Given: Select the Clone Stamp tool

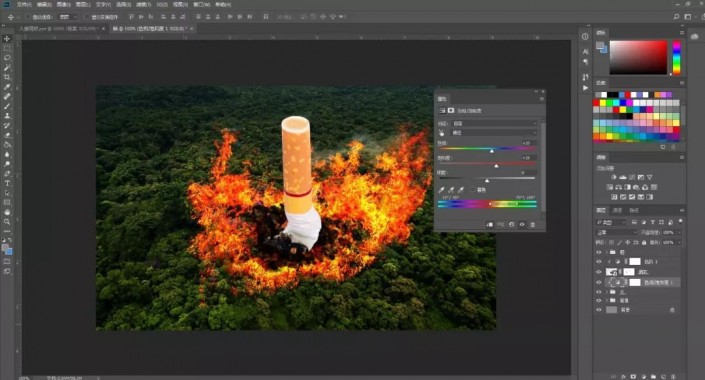Looking at the screenshot, I should (7, 116).
